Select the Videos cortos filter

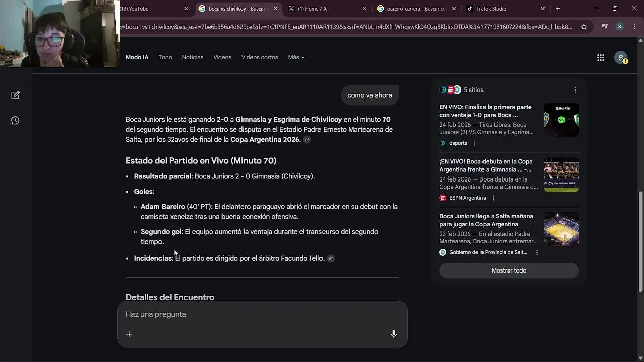(260, 57)
